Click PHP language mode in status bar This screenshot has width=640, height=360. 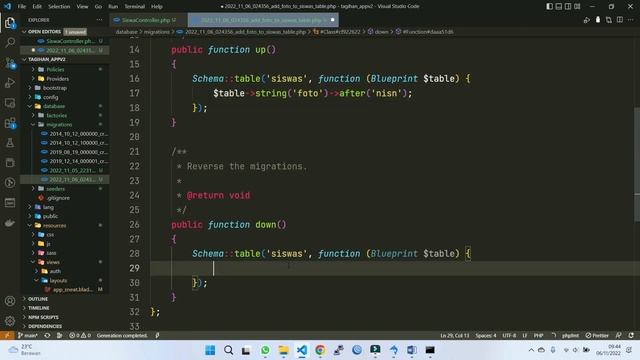coord(538,336)
